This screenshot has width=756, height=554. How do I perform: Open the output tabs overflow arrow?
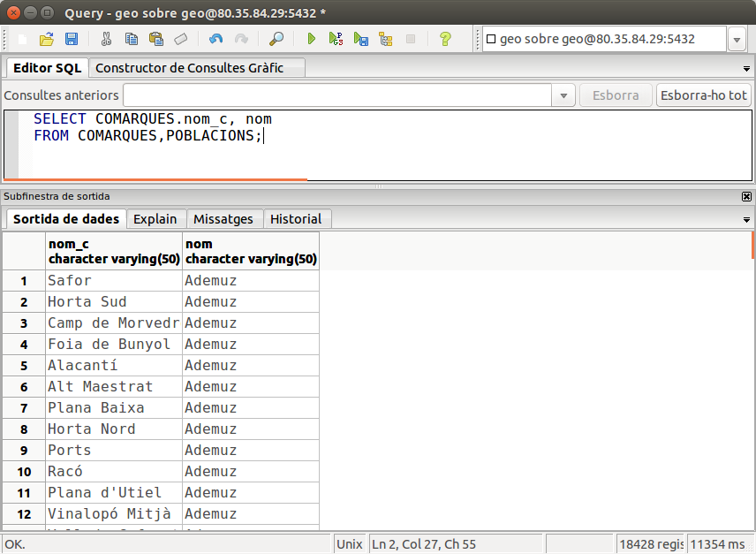pos(747,219)
